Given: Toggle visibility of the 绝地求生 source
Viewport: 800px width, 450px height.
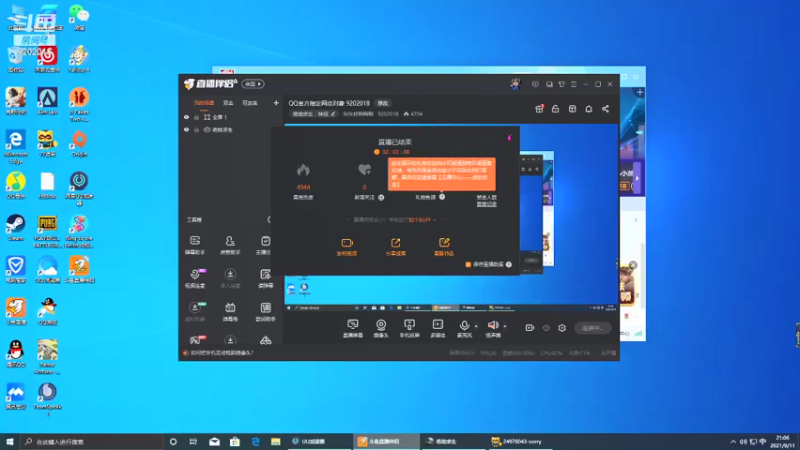Looking at the screenshot, I should point(186,130).
